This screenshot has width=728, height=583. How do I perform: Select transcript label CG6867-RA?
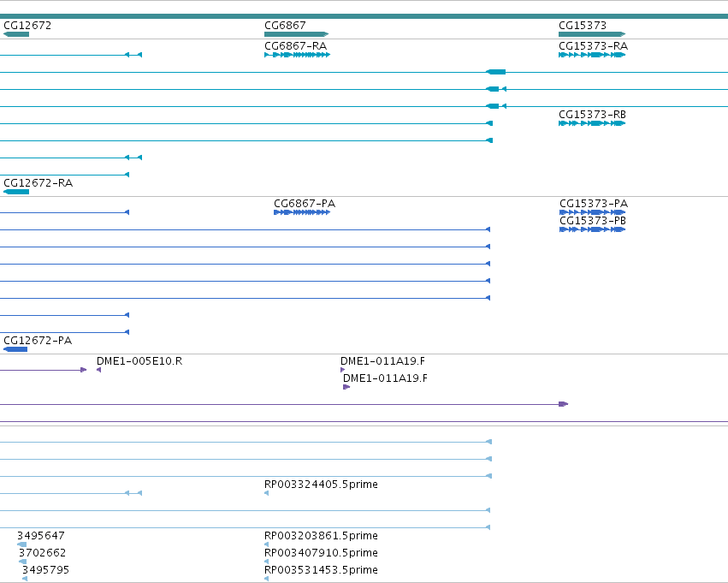(295, 46)
